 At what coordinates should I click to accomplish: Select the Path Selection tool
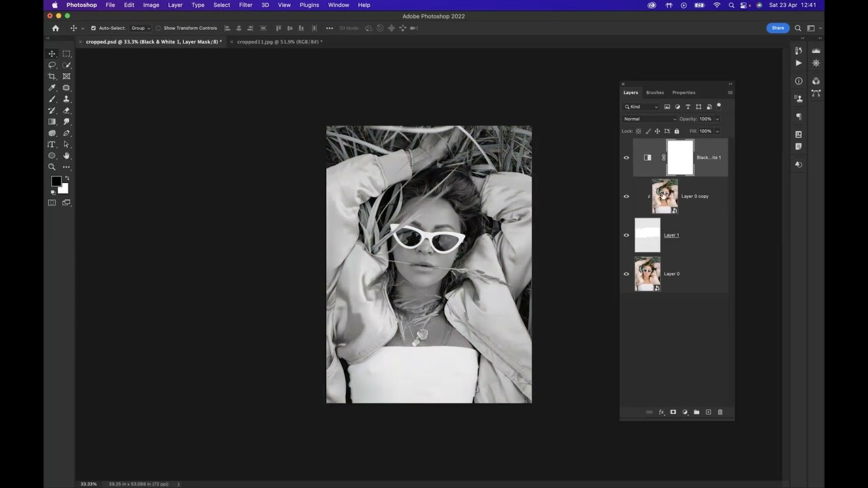[x=66, y=144]
